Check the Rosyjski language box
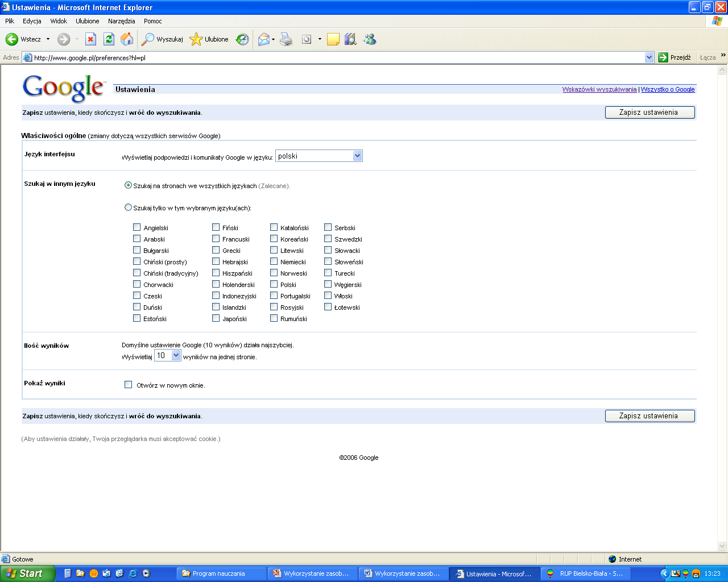This screenshot has height=582, width=728. (x=274, y=307)
